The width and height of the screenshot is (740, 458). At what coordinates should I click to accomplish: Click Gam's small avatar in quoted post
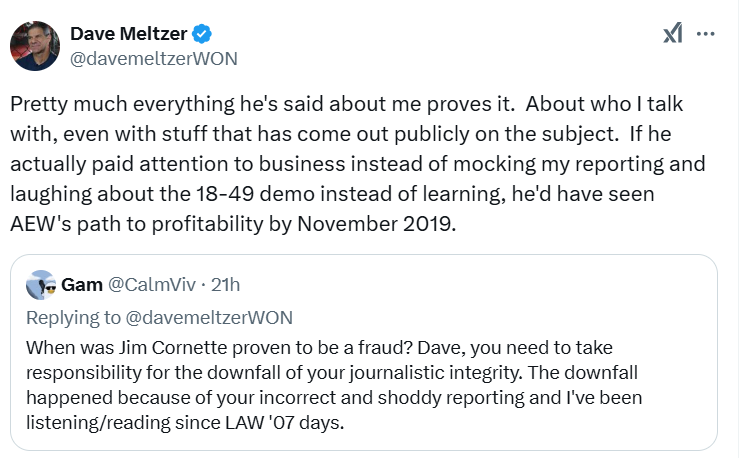tap(41, 285)
